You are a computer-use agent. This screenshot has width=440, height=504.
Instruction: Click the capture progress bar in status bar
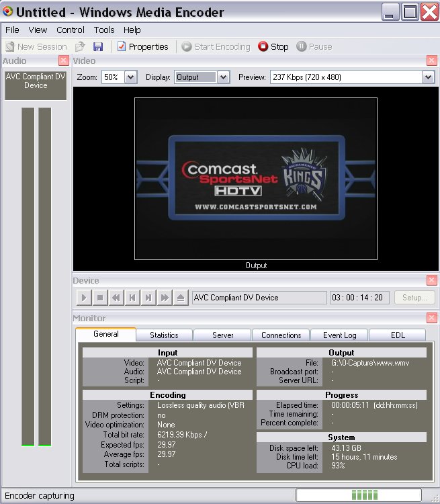point(359,495)
